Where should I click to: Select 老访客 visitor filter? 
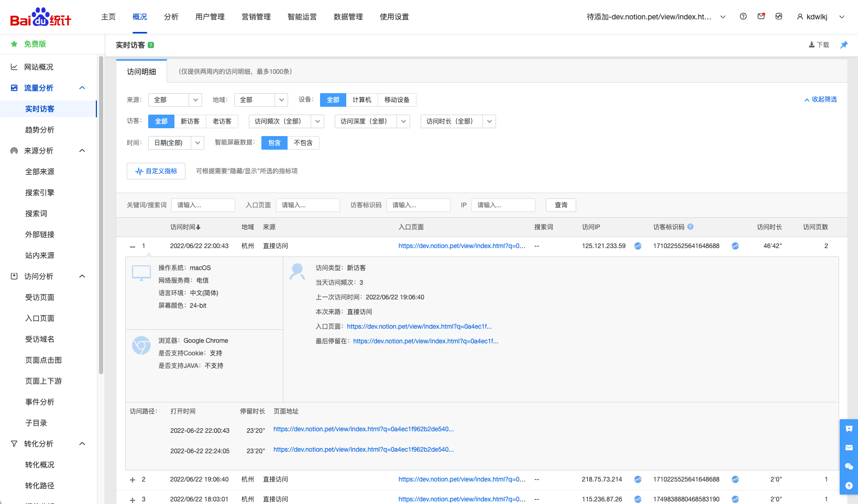coord(222,121)
